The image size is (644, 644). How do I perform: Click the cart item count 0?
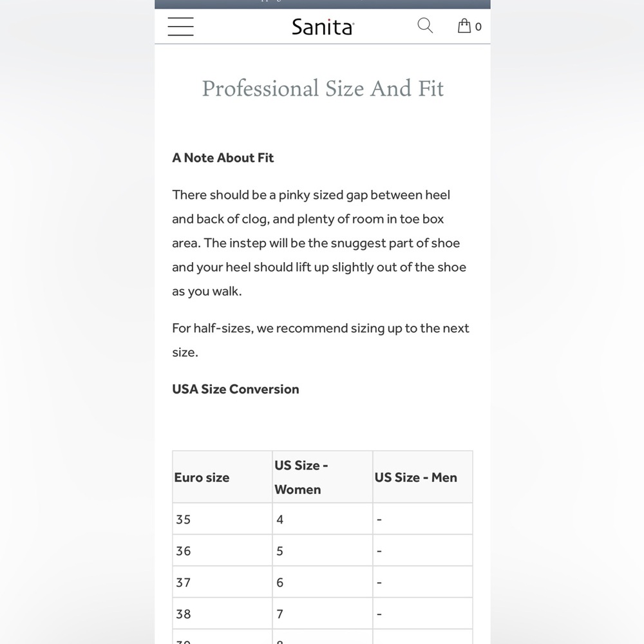(478, 27)
